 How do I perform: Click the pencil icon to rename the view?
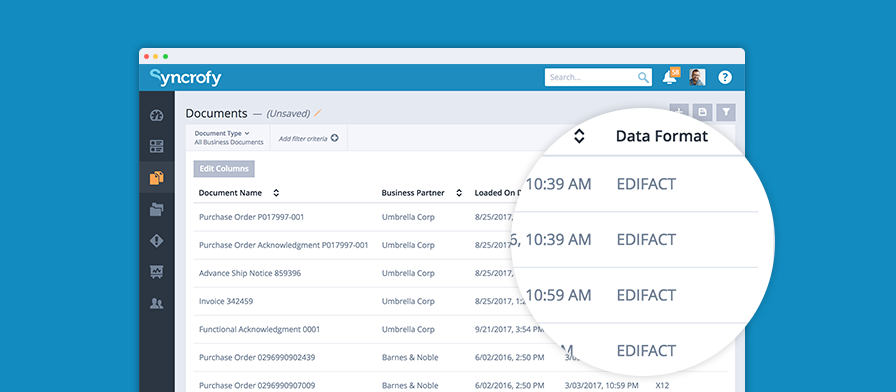point(318,113)
